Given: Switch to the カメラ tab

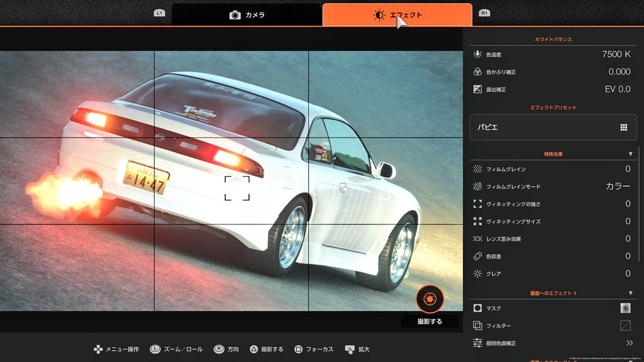Looking at the screenshot, I should [247, 15].
